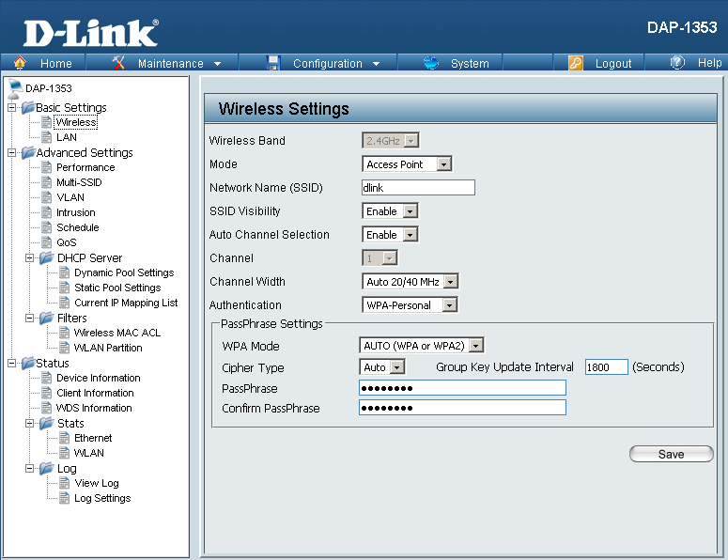Click the DAP-1353 device icon in tree

point(15,87)
